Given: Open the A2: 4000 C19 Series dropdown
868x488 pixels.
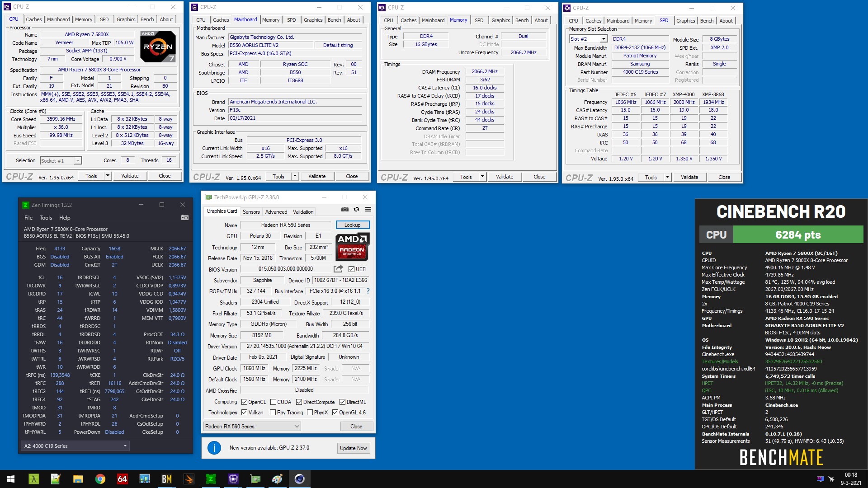Looking at the screenshot, I should pos(75,446).
